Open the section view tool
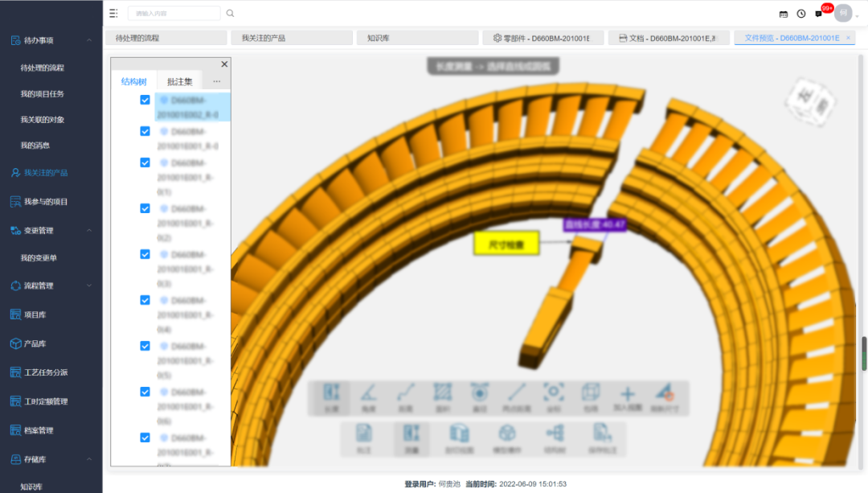Viewport: 868px width, 493px height. 460,439
